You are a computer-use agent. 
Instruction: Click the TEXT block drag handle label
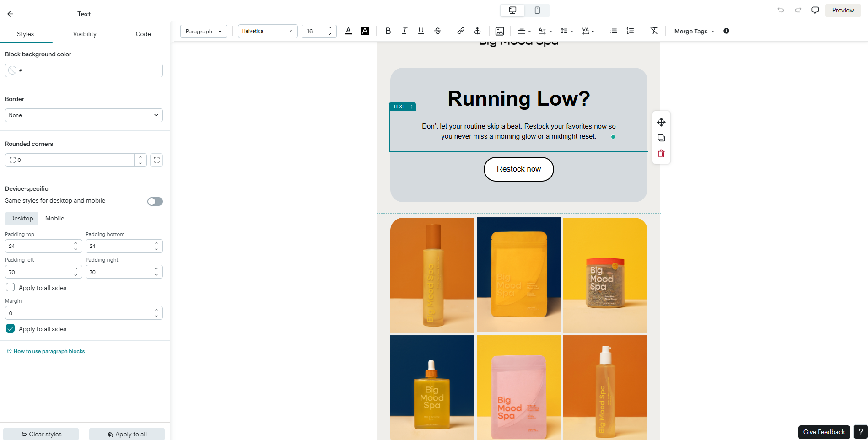[402, 107]
